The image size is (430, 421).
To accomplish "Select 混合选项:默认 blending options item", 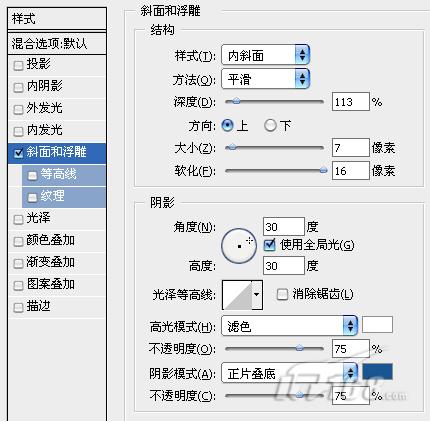I will click(x=57, y=44).
